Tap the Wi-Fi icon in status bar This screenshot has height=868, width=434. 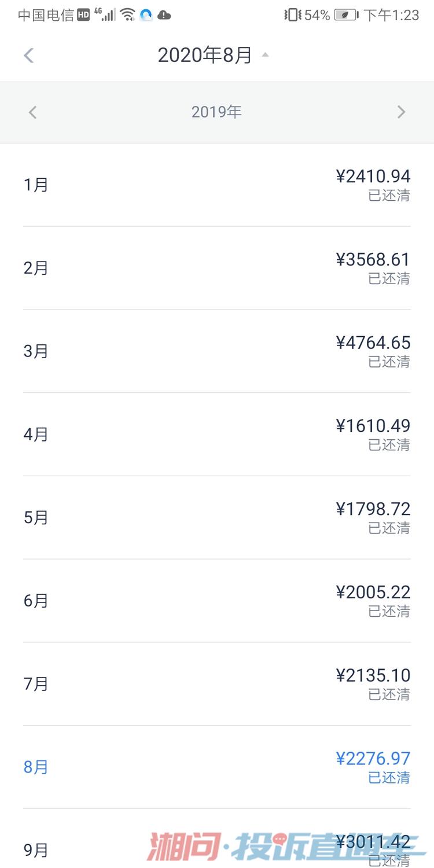pos(127,15)
